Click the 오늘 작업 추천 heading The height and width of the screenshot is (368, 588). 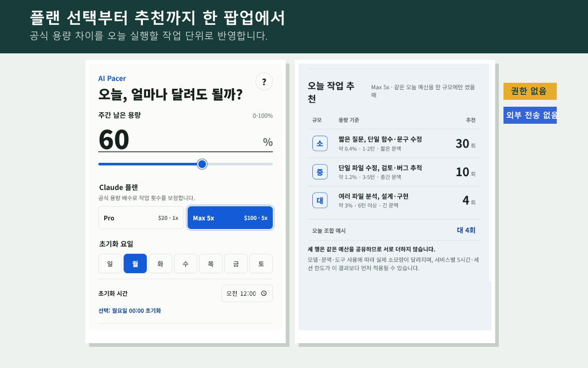point(332,92)
